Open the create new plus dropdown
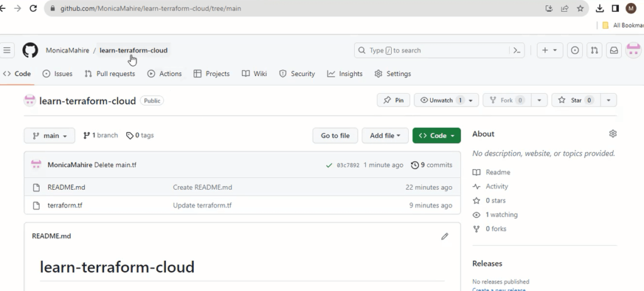The height and width of the screenshot is (291, 644). click(x=550, y=50)
